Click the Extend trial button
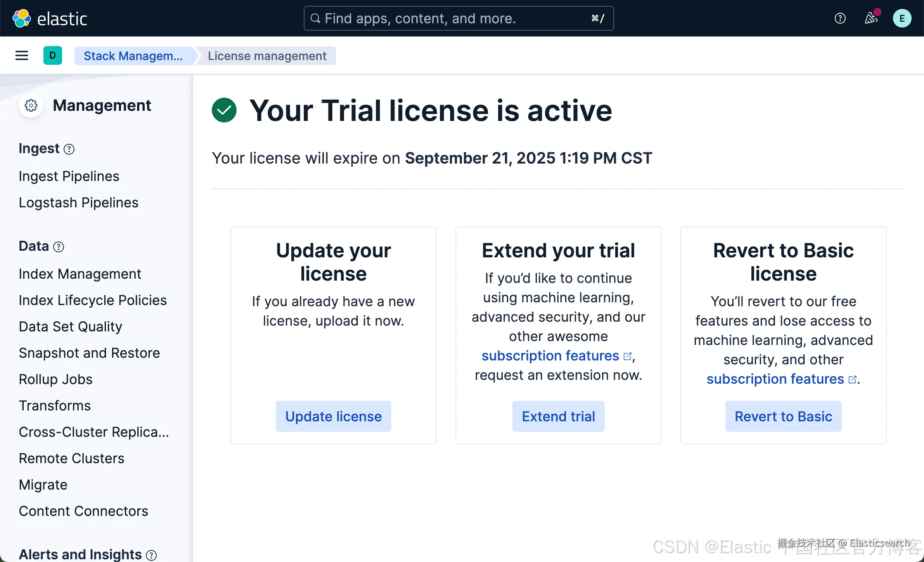 coord(558,416)
